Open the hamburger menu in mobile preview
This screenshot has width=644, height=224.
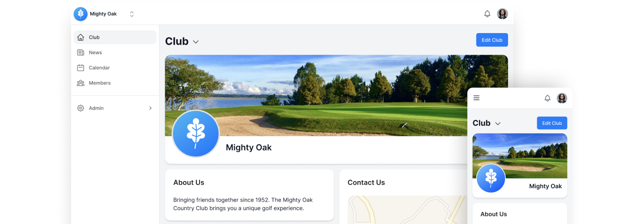tap(476, 98)
